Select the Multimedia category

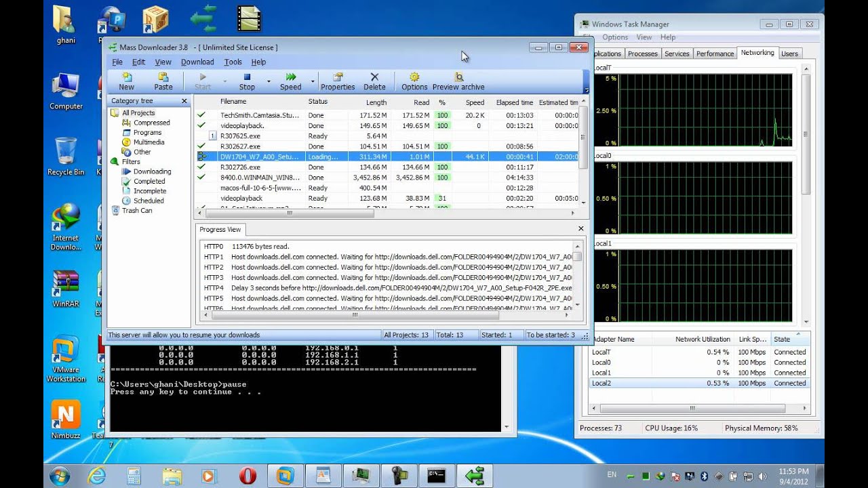pyautogui.click(x=149, y=142)
